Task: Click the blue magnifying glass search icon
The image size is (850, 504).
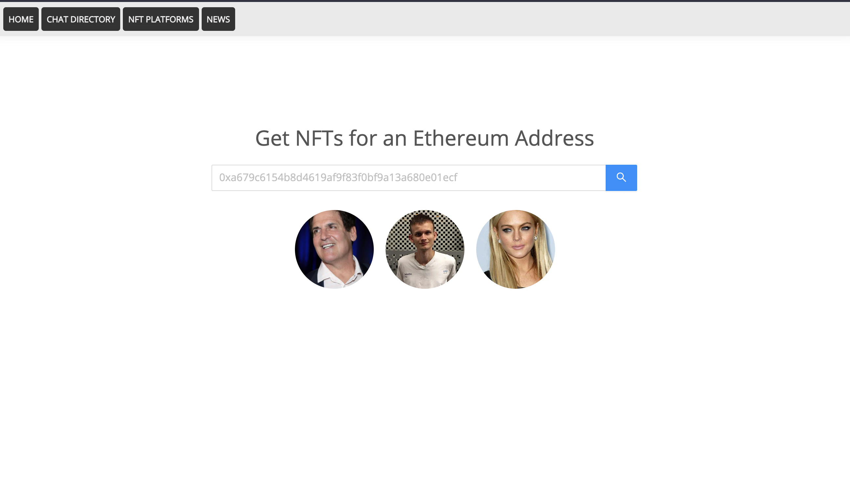Action: [621, 178]
